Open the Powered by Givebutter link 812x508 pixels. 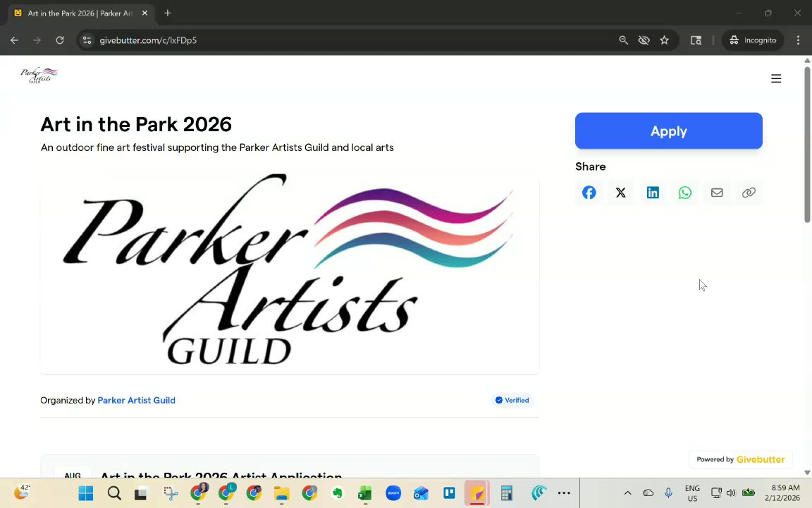point(741,459)
